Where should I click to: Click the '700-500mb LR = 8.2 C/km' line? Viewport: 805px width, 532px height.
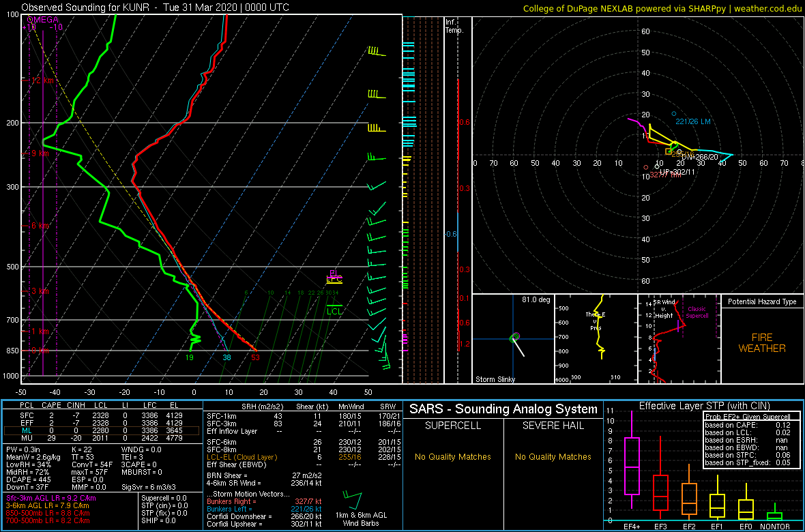[x=48, y=520]
